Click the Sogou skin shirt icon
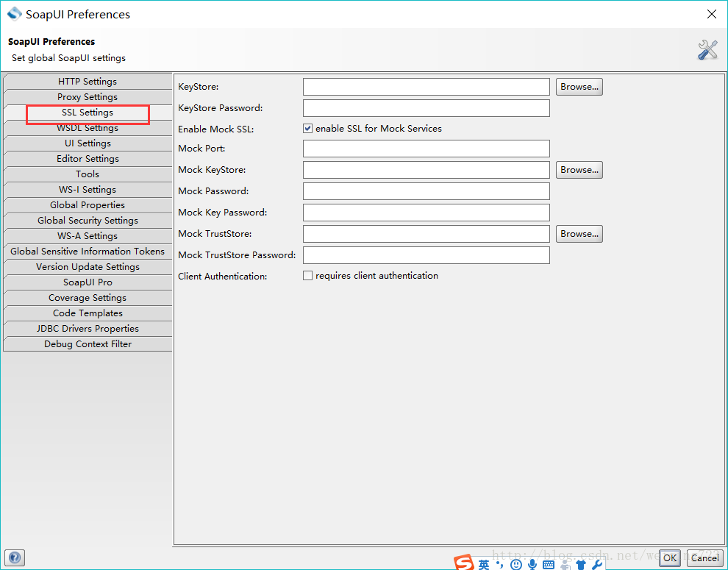728x570 pixels. click(581, 564)
